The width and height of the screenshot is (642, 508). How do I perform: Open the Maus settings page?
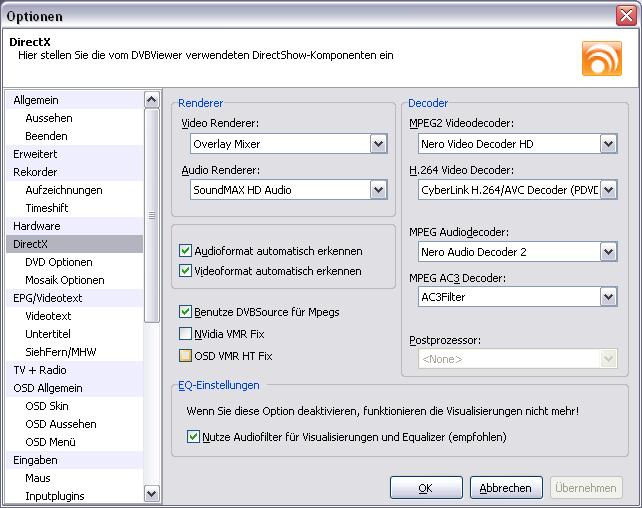pos(75,479)
